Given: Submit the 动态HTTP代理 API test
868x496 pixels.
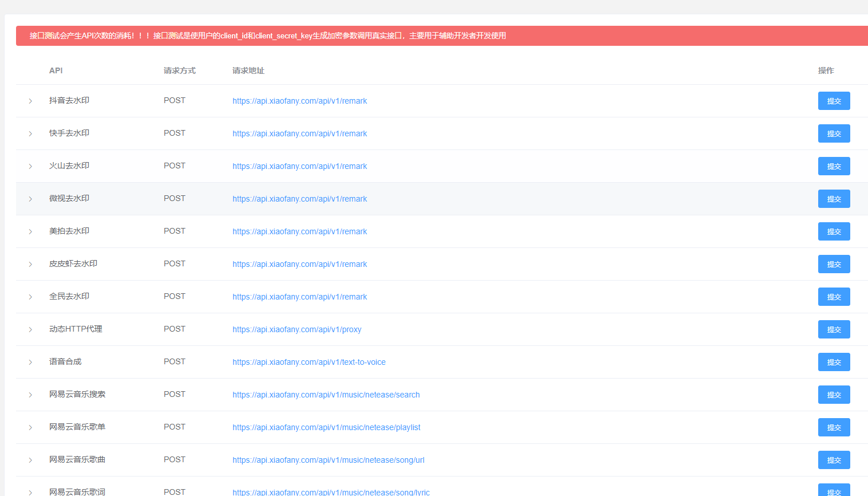Looking at the screenshot, I should 834,329.
